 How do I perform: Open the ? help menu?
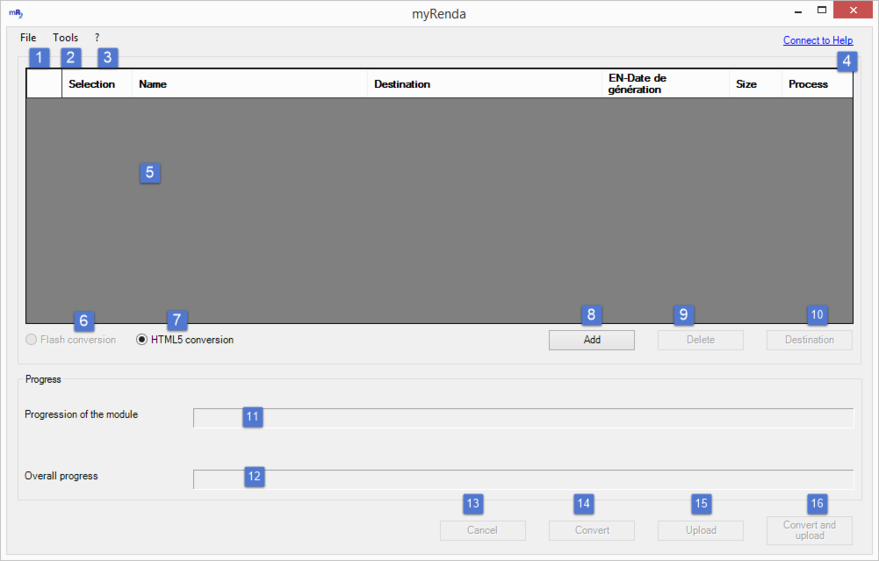point(97,38)
